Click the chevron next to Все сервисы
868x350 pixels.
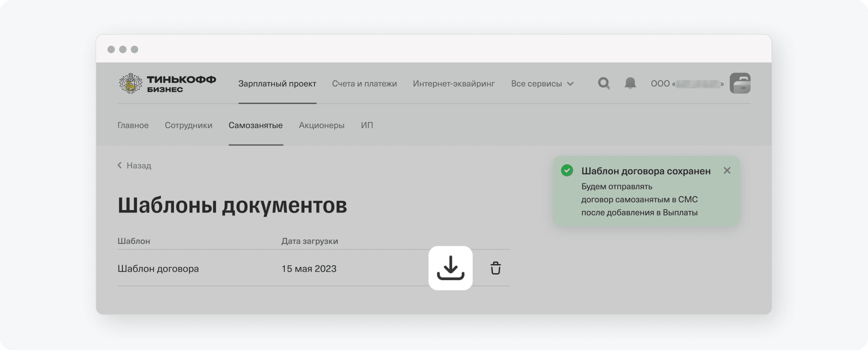coord(570,84)
